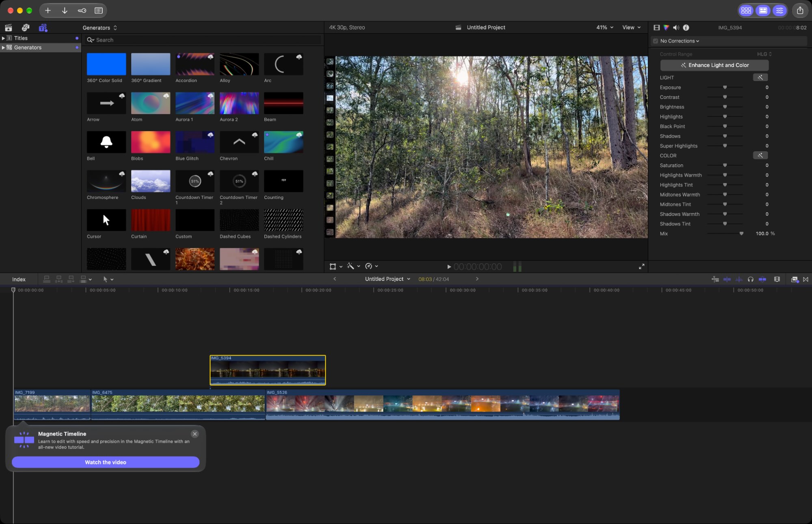
Task: Click the Exposure slider handle
Action: pyautogui.click(x=725, y=88)
